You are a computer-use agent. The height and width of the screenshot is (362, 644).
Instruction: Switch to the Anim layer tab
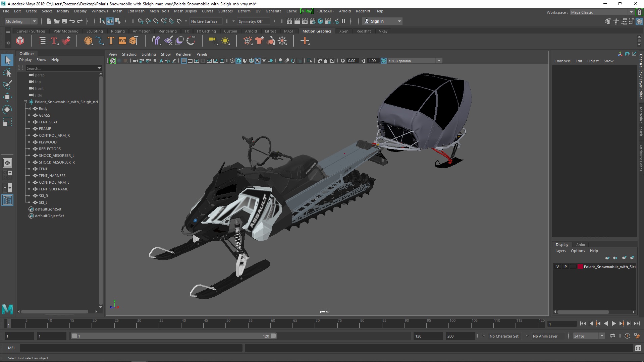580,245
